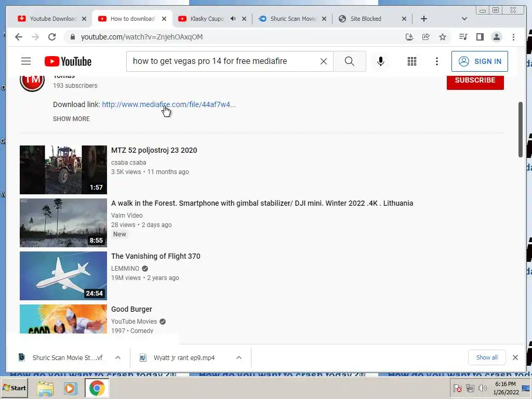Open Chrome three-dot menu
Viewport: 532px width, 399px height.
point(513,37)
